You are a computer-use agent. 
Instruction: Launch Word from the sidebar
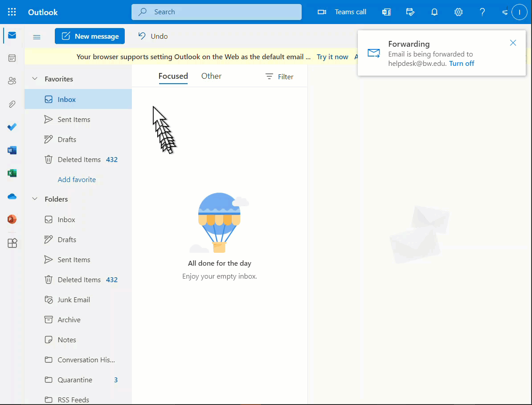(12, 150)
